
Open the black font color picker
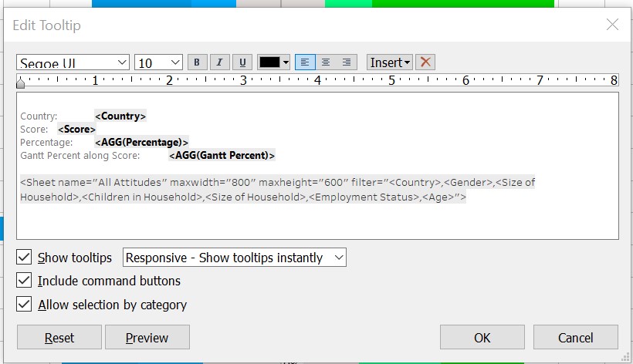tap(274, 62)
